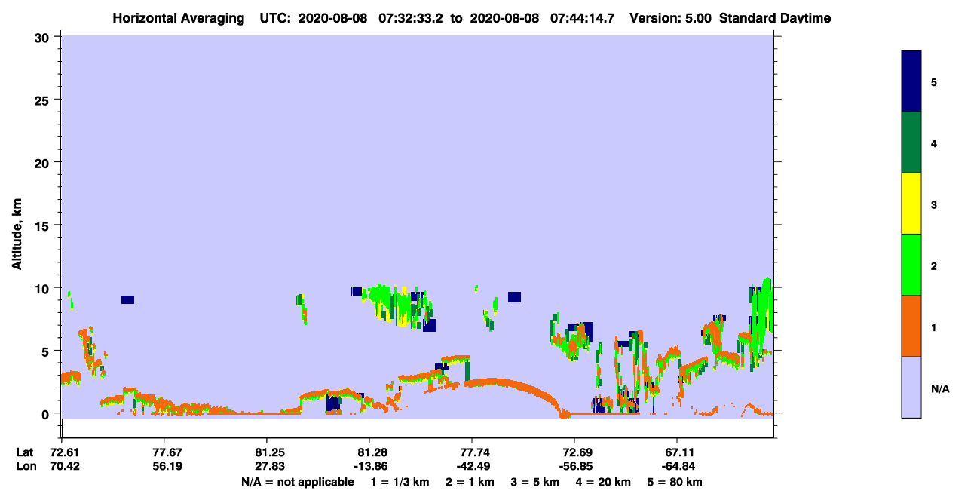Click the '1 = 1/3 km' legend text

click(400, 482)
